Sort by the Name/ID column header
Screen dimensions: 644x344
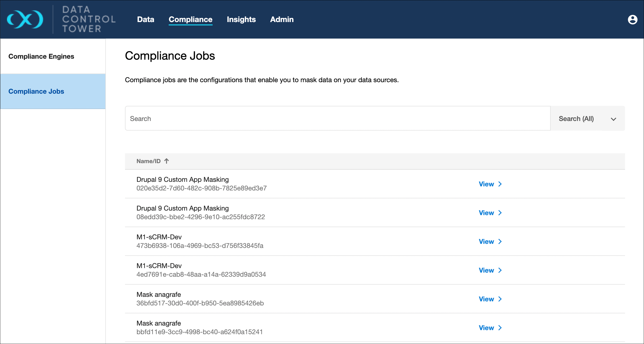(149, 161)
